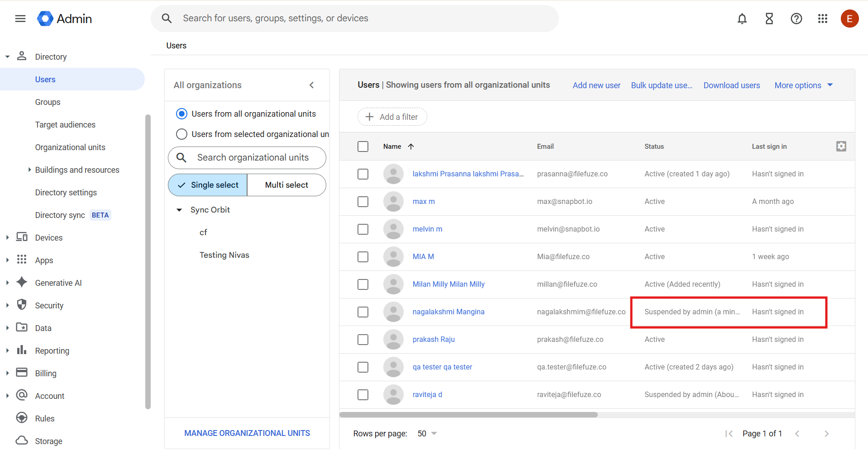Open Groups in the sidebar

tap(48, 102)
